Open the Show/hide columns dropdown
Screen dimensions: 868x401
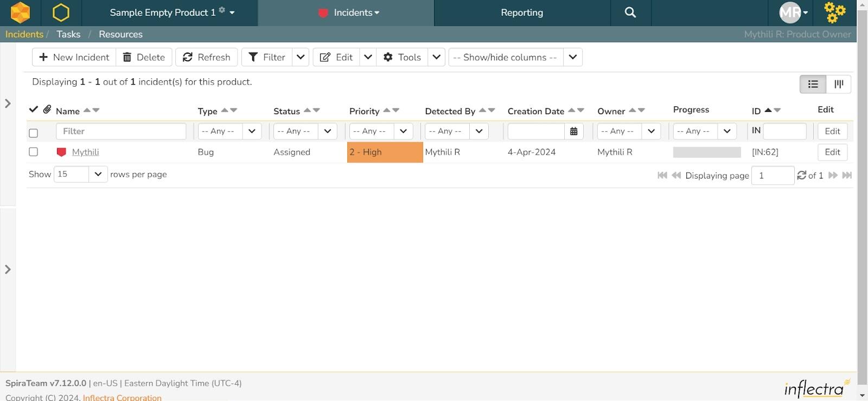tap(515, 57)
